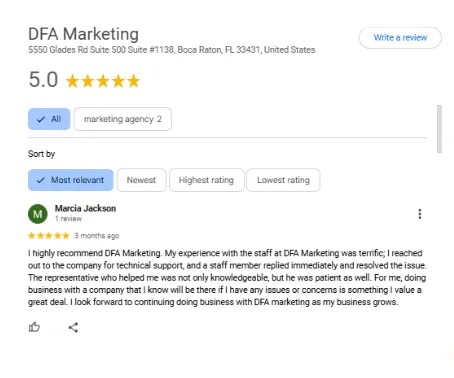Open Marcia Jackson's profile name link

click(x=85, y=208)
